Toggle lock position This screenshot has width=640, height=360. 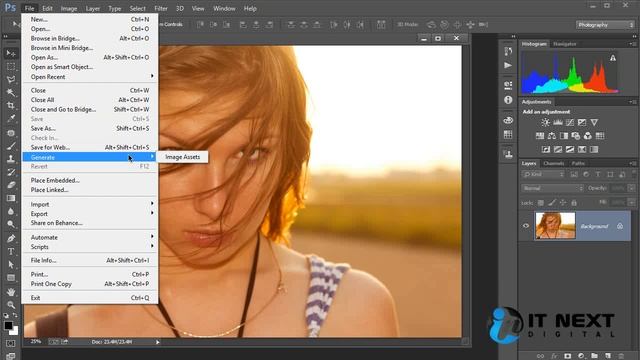[x=563, y=202]
